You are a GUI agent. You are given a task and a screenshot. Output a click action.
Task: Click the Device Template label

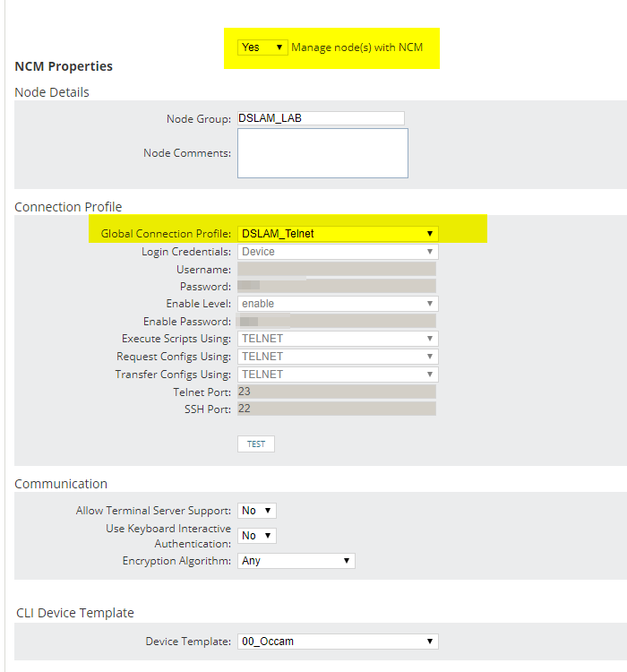[x=188, y=642]
